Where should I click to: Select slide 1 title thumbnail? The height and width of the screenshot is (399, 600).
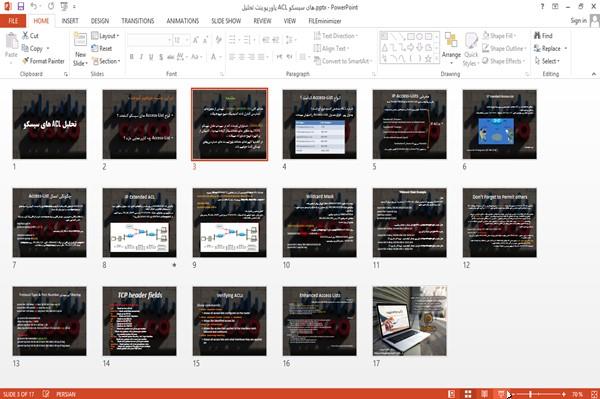click(49, 124)
